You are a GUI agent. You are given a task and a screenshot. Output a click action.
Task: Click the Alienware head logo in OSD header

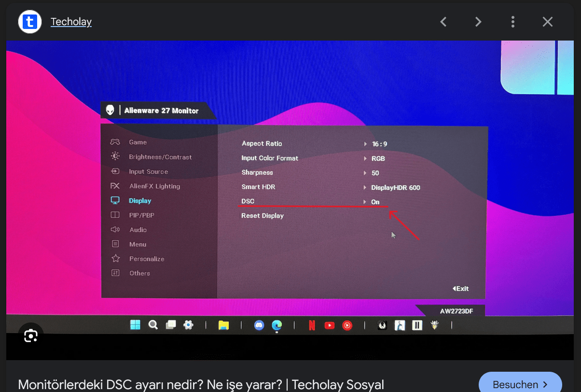point(111,110)
